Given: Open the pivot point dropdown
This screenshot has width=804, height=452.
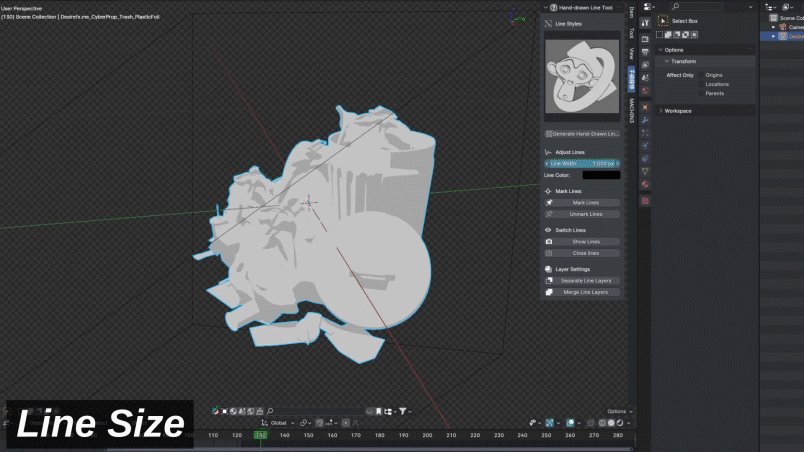Looking at the screenshot, I should (306, 423).
